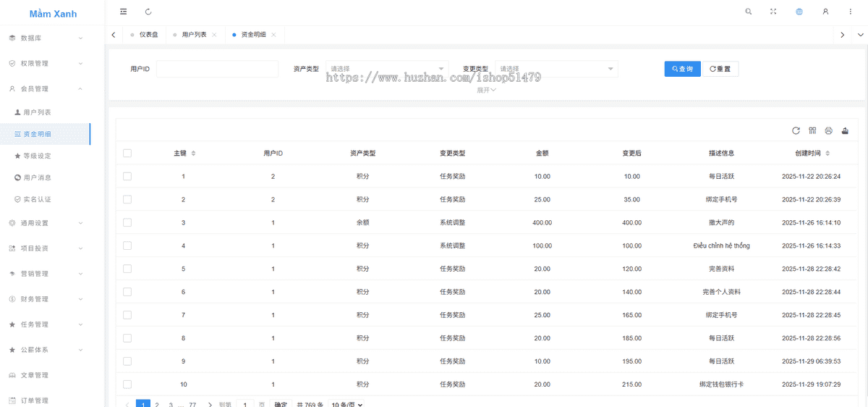This screenshot has height=407, width=868.
Task: Open the 变更类型 dropdown
Action: [556, 69]
